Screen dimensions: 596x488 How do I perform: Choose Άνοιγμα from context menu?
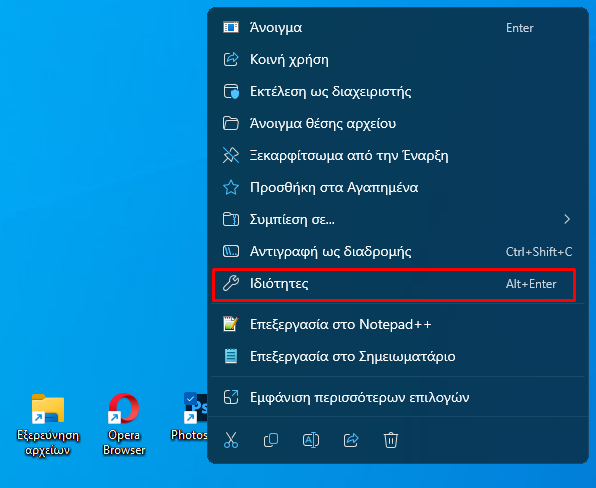tap(396, 27)
